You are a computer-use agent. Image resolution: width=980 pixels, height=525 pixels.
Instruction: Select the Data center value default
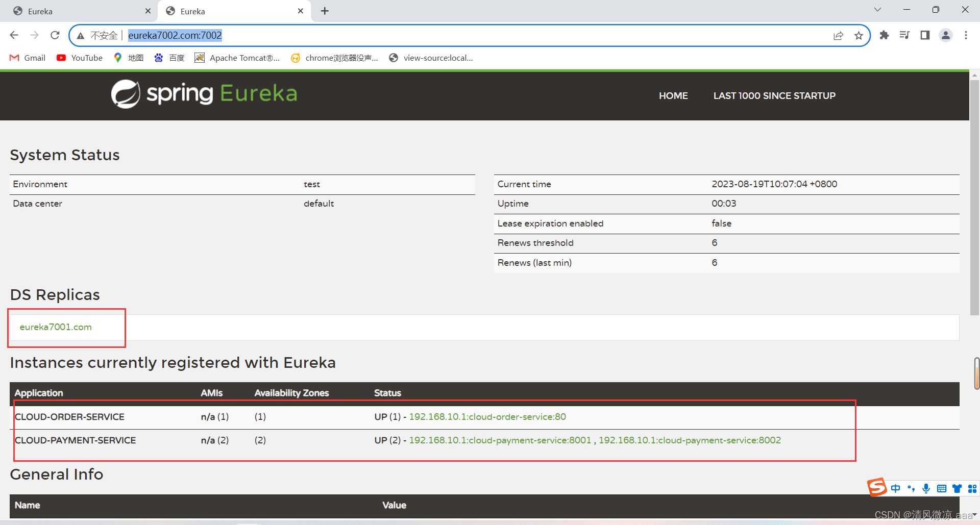[x=318, y=204]
